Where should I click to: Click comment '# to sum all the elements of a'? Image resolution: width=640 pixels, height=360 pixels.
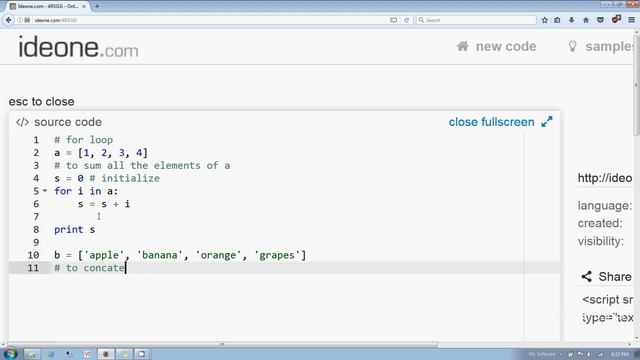[x=142, y=165]
